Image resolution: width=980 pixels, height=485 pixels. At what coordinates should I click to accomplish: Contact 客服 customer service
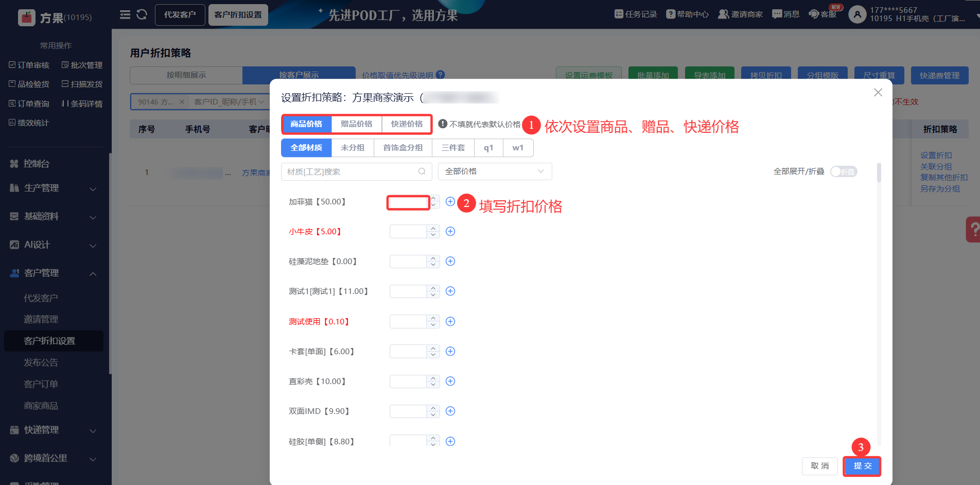[822, 14]
